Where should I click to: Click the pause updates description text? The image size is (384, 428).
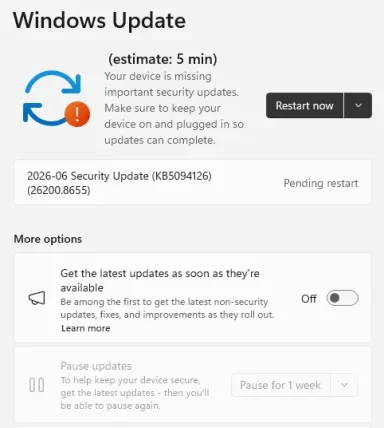(135, 393)
